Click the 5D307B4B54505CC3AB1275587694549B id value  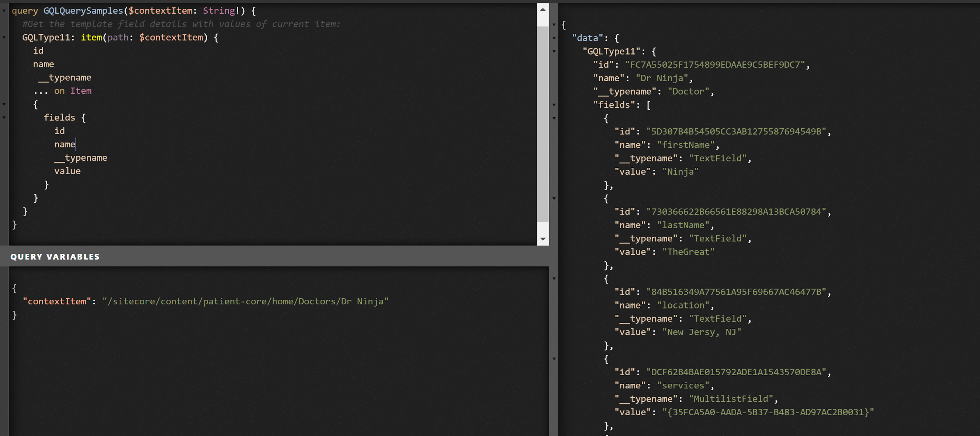(x=737, y=132)
